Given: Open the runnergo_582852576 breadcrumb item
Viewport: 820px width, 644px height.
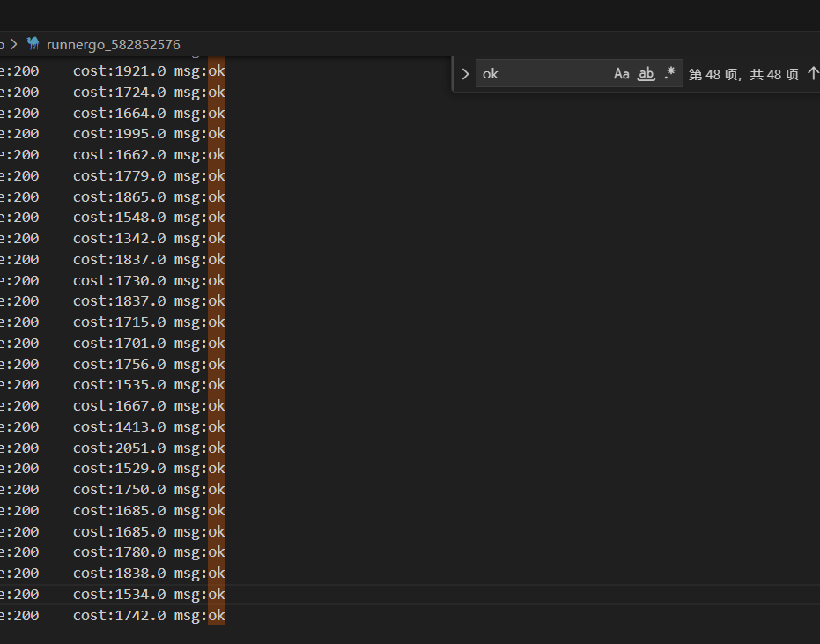Looking at the screenshot, I should coord(113,44).
